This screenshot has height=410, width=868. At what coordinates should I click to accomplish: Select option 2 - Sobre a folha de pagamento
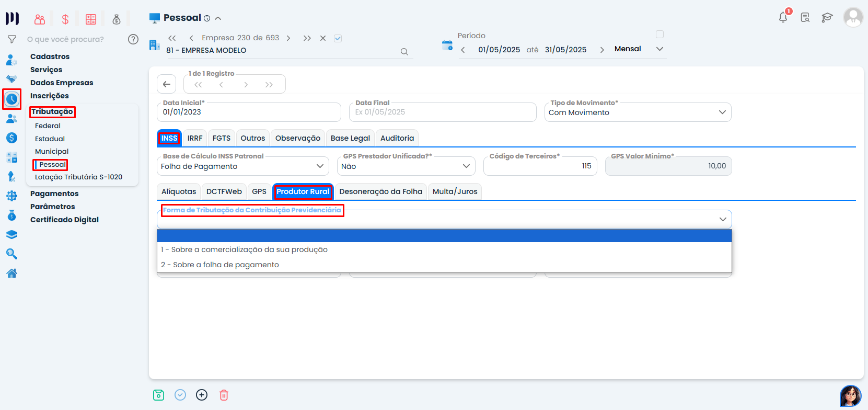(220, 265)
